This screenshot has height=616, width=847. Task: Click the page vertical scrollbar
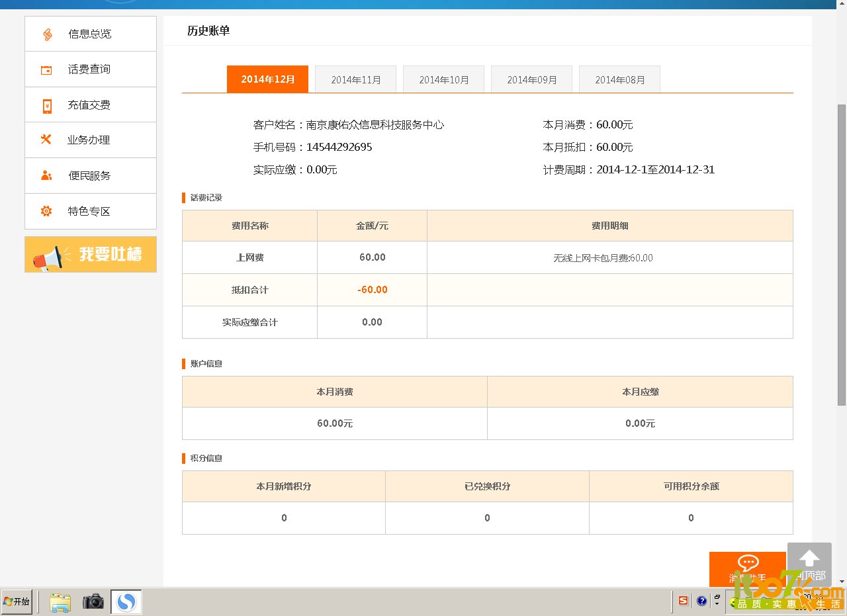[842, 255]
